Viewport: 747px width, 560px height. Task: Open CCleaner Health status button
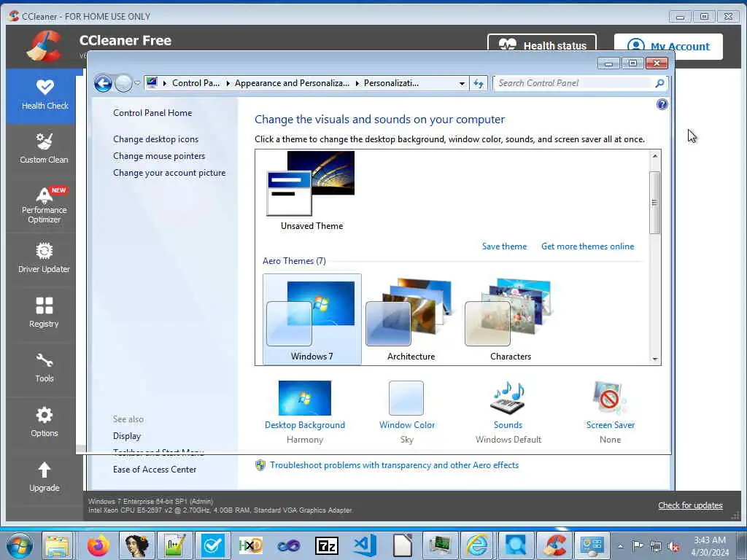(542, 44)
